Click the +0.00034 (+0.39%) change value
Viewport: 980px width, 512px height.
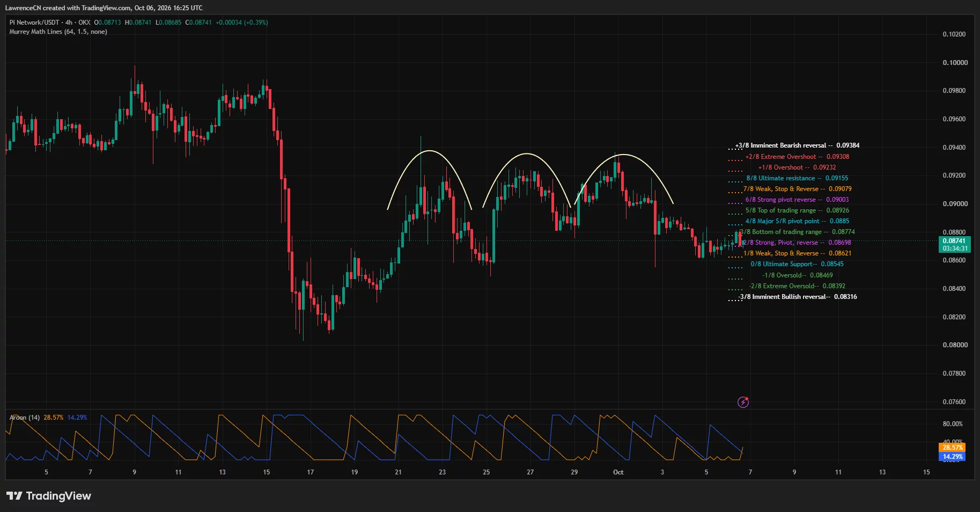click(x=241, y=23)
